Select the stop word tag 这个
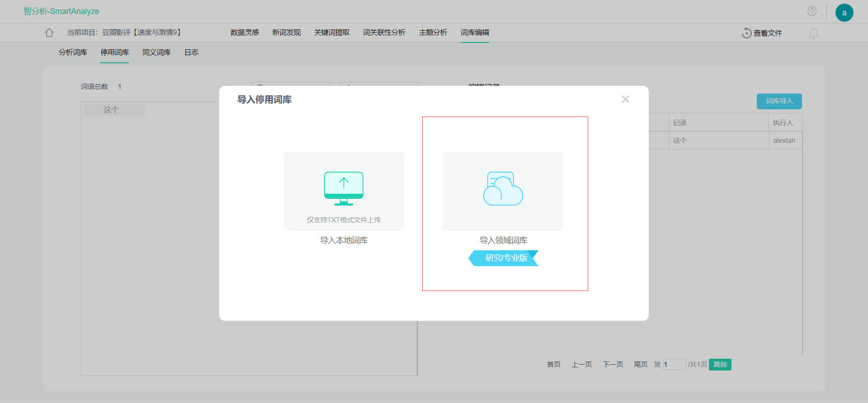 click(114, 110)
